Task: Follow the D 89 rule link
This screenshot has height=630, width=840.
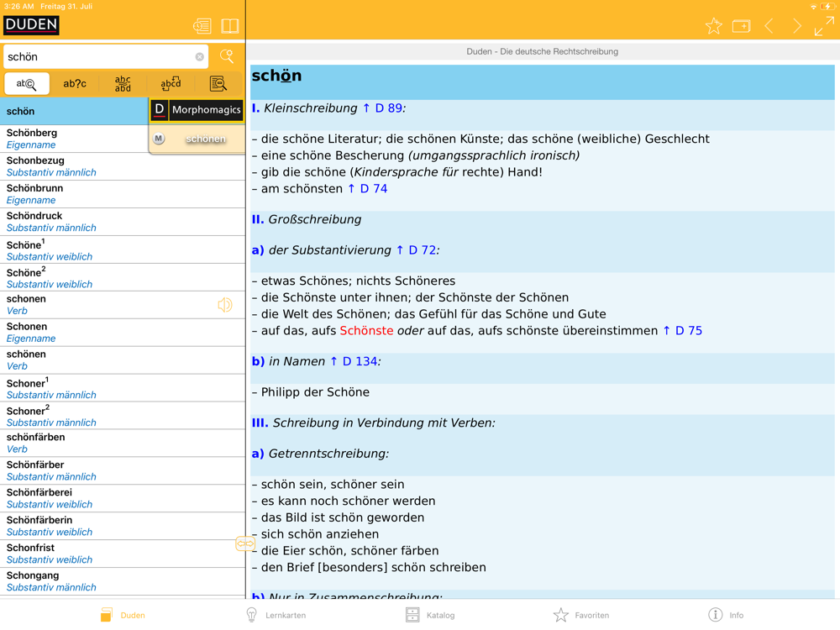Action: [x=382, y=108]
